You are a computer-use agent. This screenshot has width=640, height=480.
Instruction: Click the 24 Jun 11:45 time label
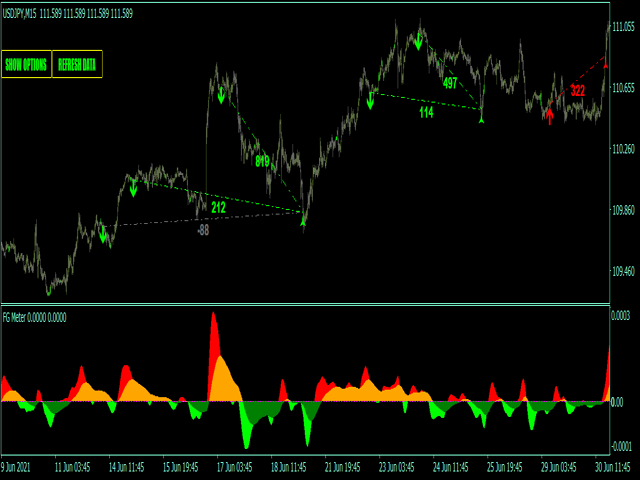point(453,466)
